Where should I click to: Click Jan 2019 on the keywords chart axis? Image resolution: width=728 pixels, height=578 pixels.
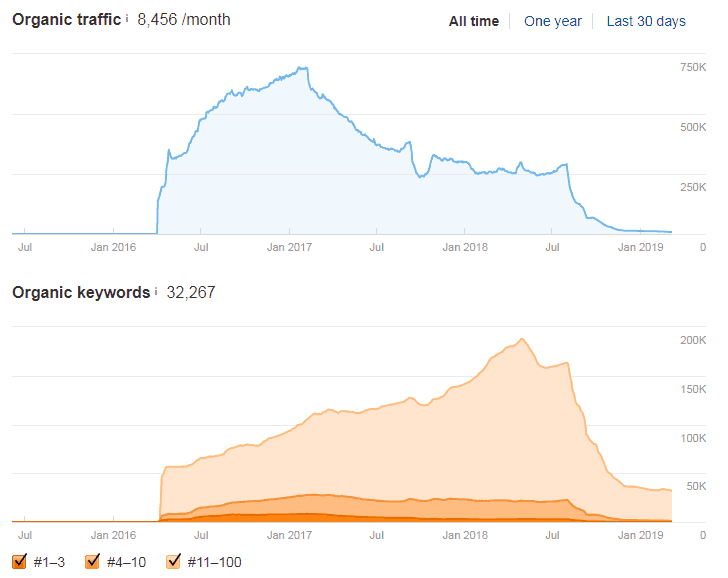[640, 534]
